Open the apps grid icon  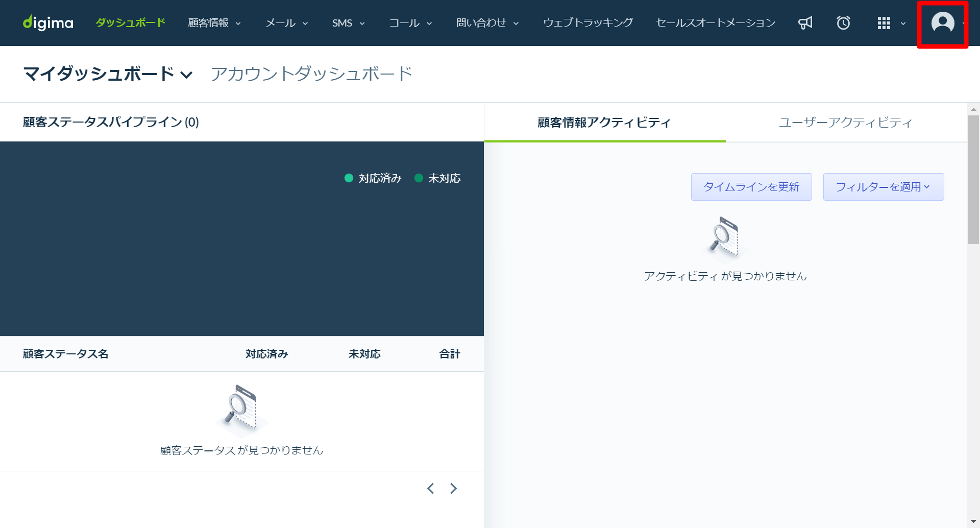[884, 23]
